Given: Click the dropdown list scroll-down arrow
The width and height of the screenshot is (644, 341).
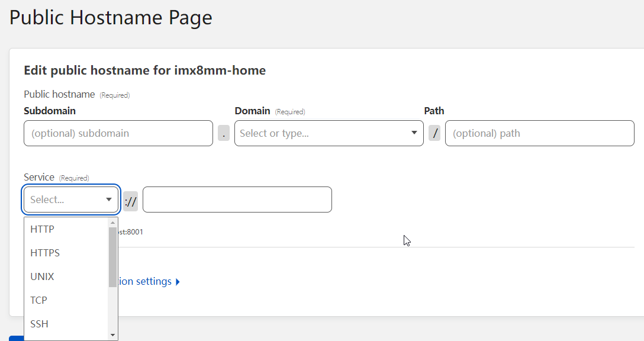Looking at the screenshot, I should click(x=112, y=335).
